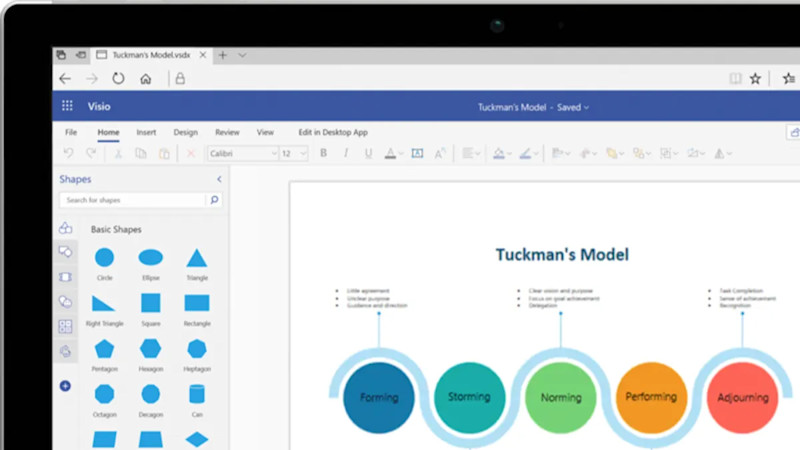Screen dimensions: 800x450
Task: Click the site lock icon
Action: point(180,79)
